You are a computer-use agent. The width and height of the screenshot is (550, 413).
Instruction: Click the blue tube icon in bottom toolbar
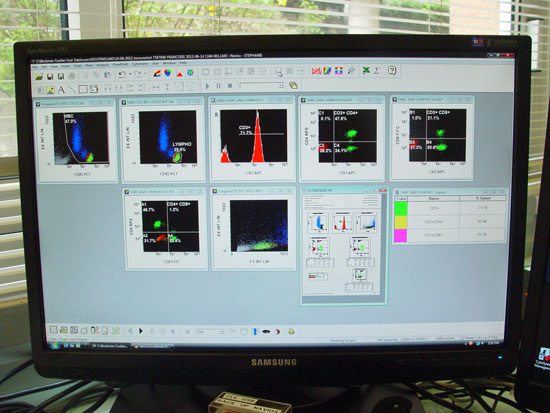[x=255, y=331]
